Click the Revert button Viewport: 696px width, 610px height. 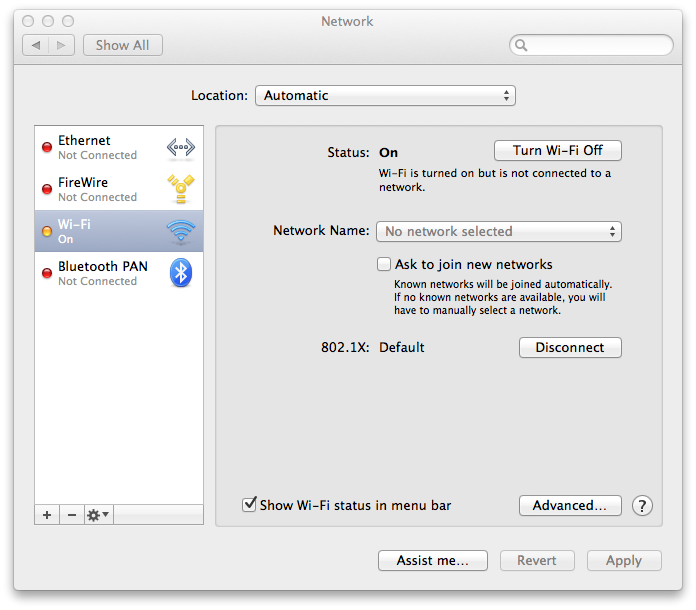coord(537,560)
